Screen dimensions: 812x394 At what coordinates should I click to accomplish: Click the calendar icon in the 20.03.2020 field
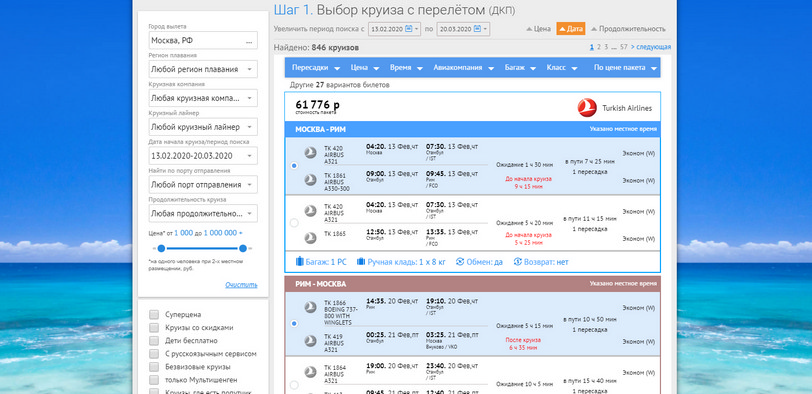click(x=477, y=29)
